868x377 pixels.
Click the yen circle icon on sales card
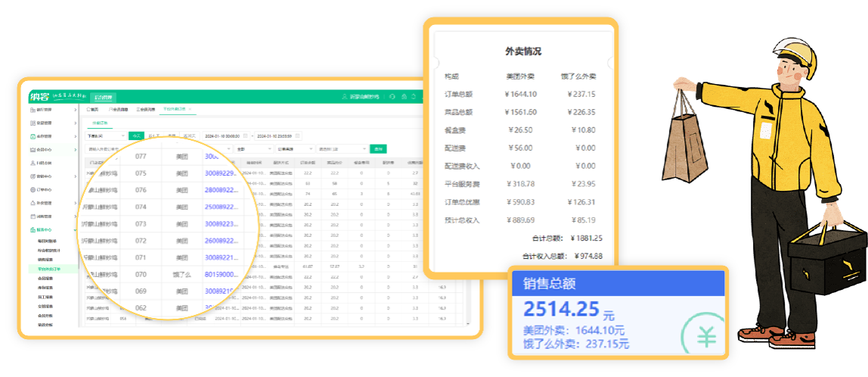705,336
